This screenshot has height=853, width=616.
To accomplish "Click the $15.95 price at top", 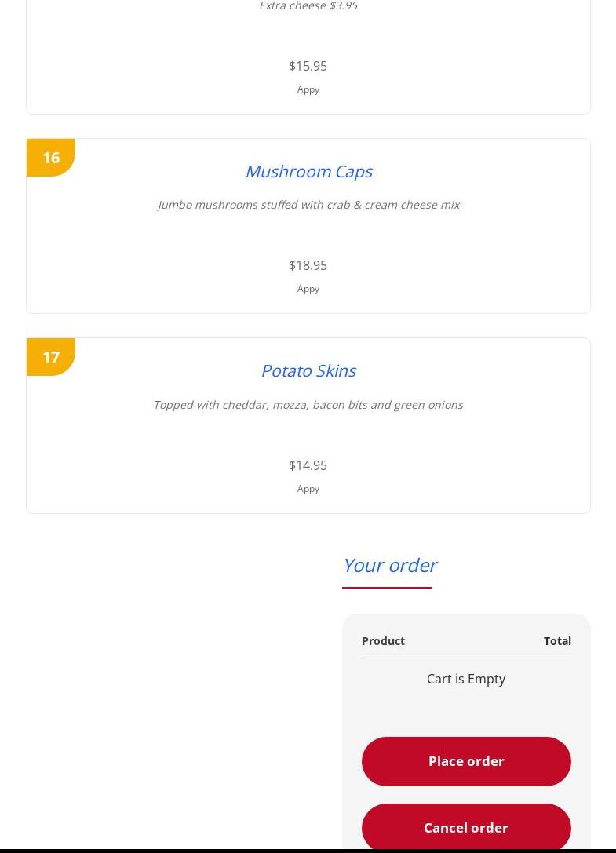I will coord(308,67).
